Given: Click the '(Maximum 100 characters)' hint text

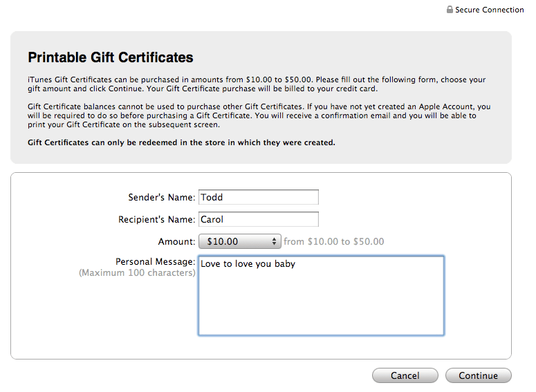Looking at the screenshot, I should [137, 272].
